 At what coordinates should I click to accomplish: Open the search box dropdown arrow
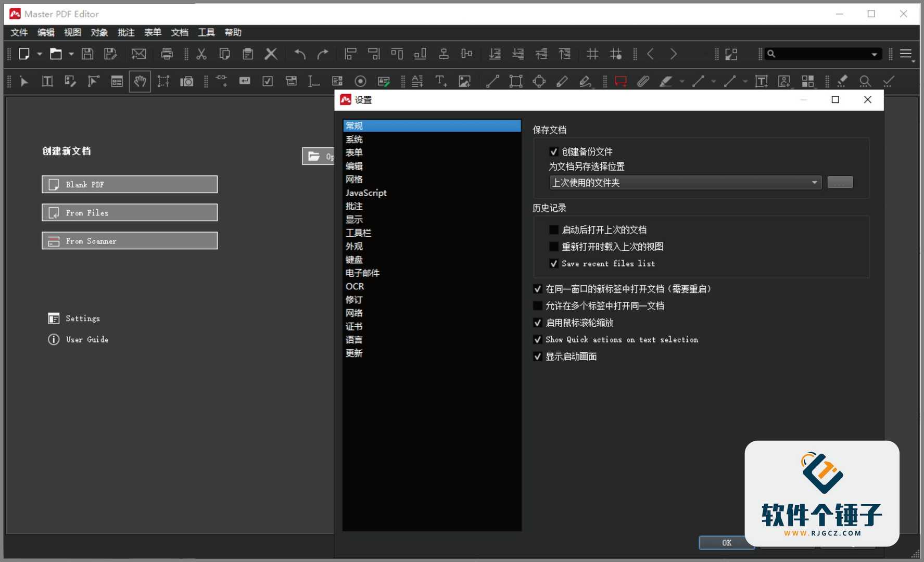click(874, 54)
